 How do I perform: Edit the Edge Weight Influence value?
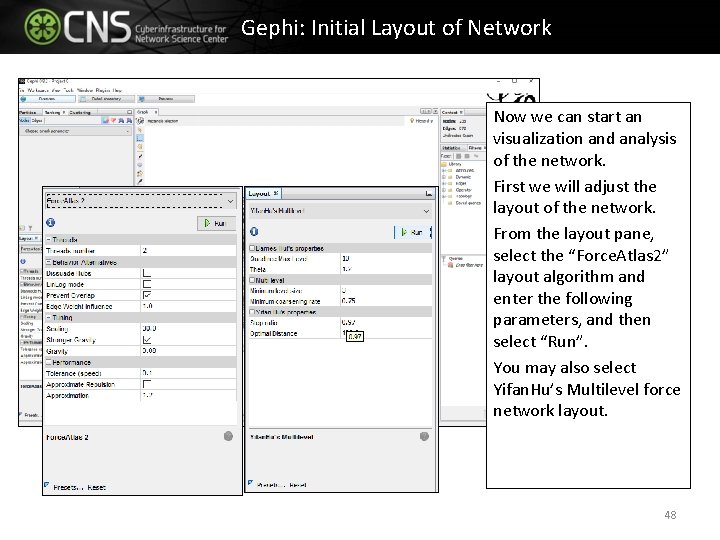click(x=188, y=306)
